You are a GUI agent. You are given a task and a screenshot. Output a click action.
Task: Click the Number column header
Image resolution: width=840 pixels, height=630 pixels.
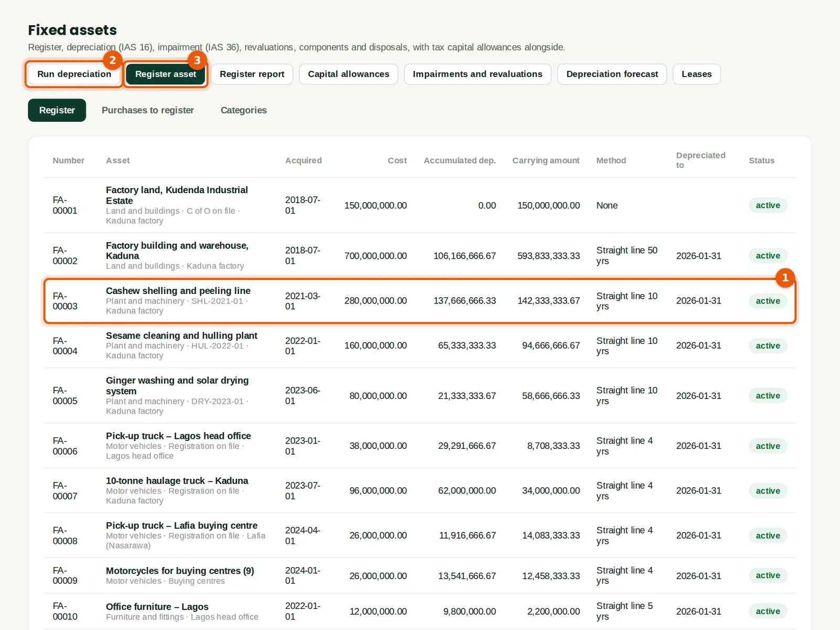(68, 160)
